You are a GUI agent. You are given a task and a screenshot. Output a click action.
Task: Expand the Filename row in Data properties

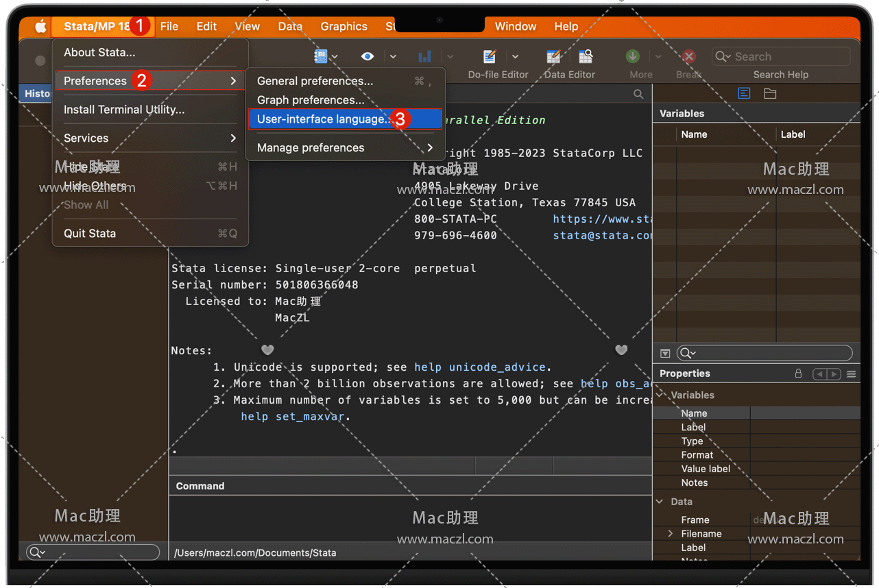(x=671, y=533)
